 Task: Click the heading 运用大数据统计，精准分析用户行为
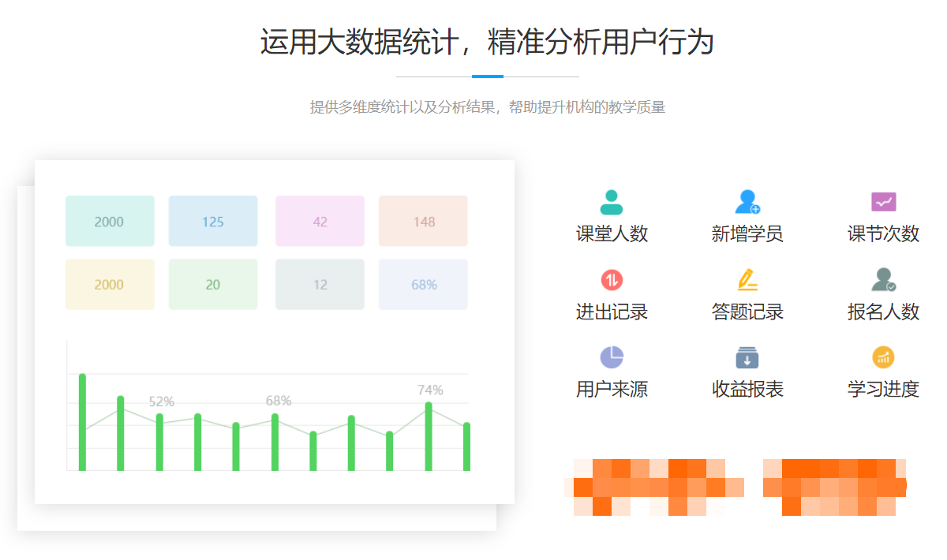(487, 42)
